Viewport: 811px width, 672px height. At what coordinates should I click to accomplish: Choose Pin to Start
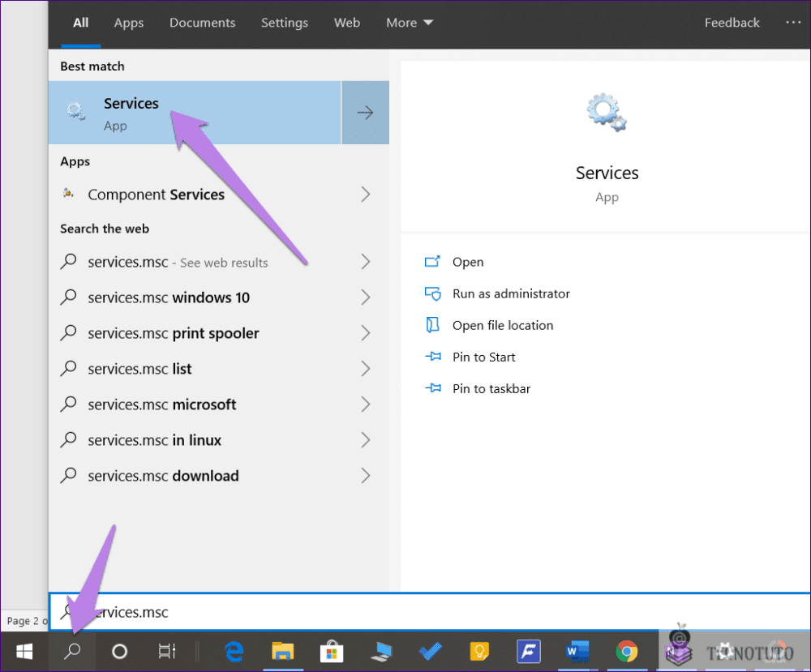tap(483, 357)
